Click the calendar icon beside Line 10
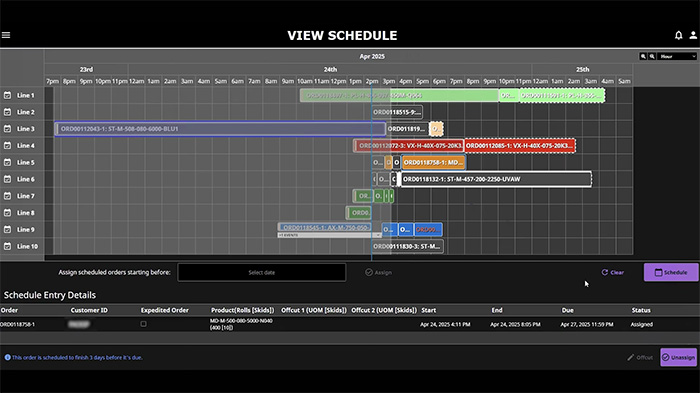Image resolution: width=700 pixels, height=393 pixels. (x=7, y=247)
